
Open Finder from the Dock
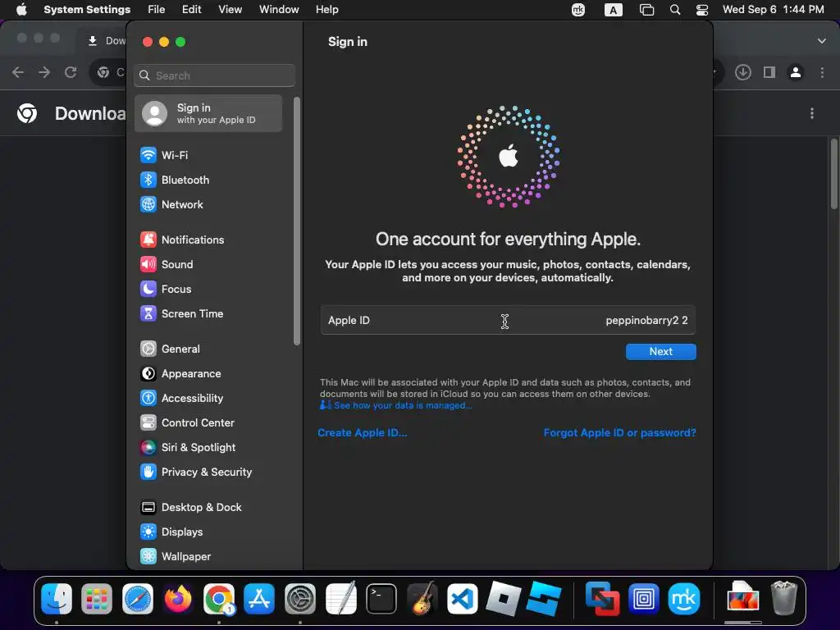click(57, 599)
